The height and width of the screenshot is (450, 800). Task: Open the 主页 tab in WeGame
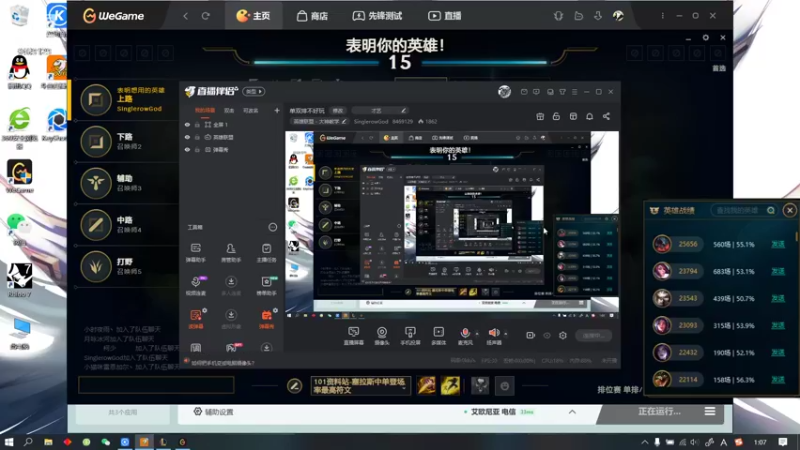[253, 16]
